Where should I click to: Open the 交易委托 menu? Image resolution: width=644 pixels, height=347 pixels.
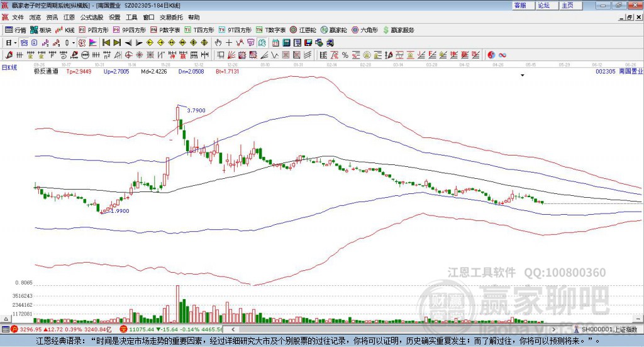tap(171, 17)
